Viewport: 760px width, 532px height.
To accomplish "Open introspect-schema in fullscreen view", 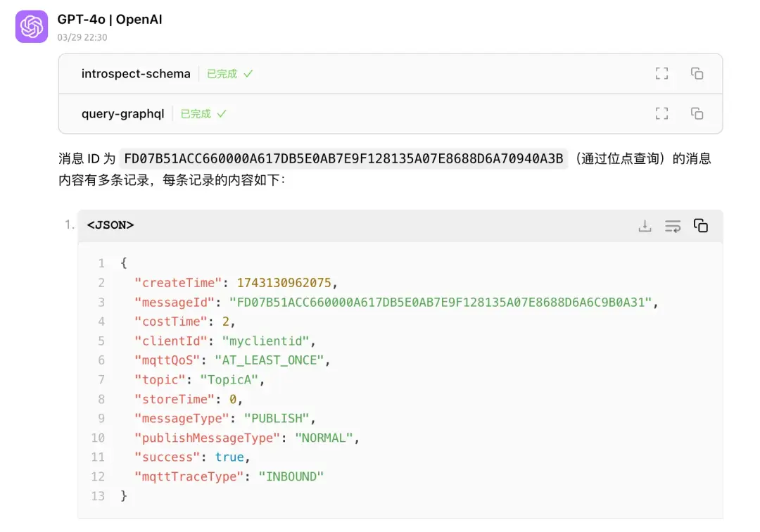I will tap(661, 73).
